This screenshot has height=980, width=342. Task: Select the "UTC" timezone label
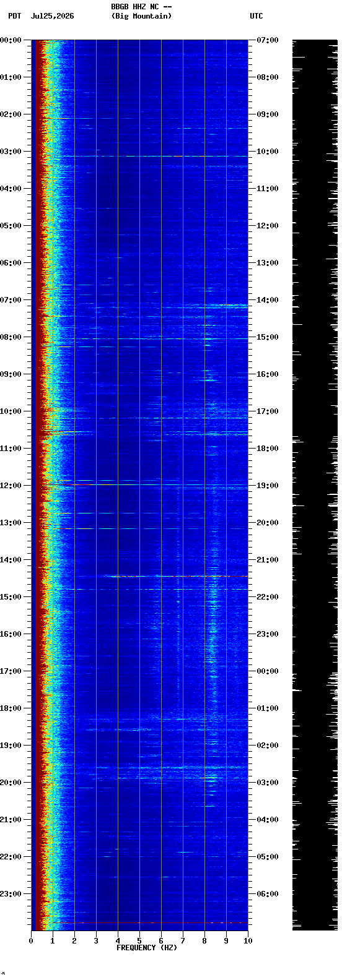256,16
